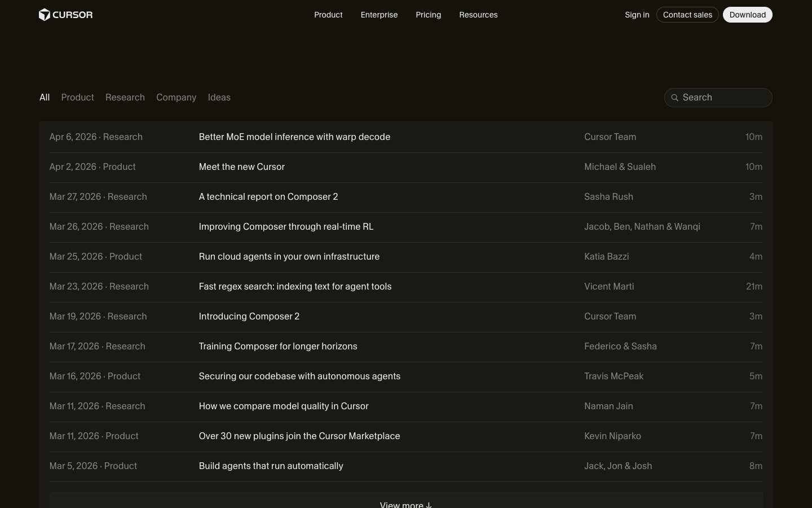The height and width of the screenshot is (508, 812).
Task: Show posts in the Ideas tab
Action: coord(219,97)
